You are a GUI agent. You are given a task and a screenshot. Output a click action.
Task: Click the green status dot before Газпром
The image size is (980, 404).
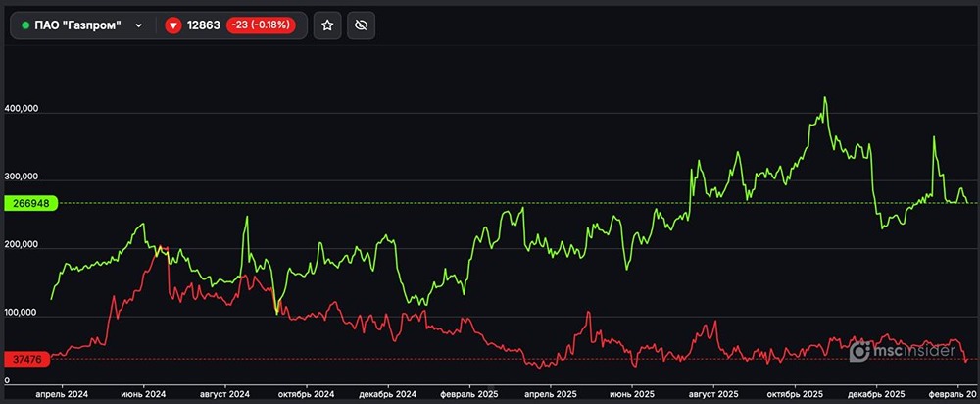[x=25, y=25]
